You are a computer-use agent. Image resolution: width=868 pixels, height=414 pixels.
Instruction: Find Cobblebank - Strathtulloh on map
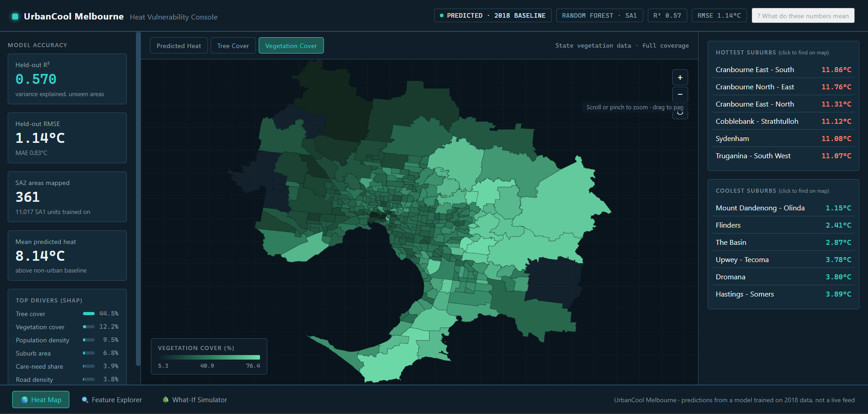point(783,122)
